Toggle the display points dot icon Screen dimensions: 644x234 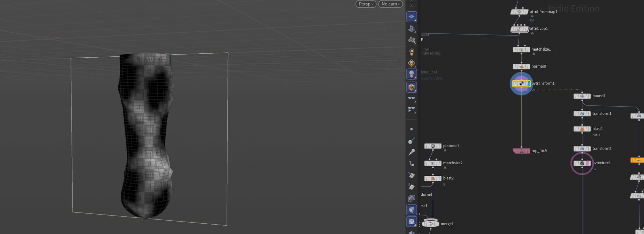(412, 129)
